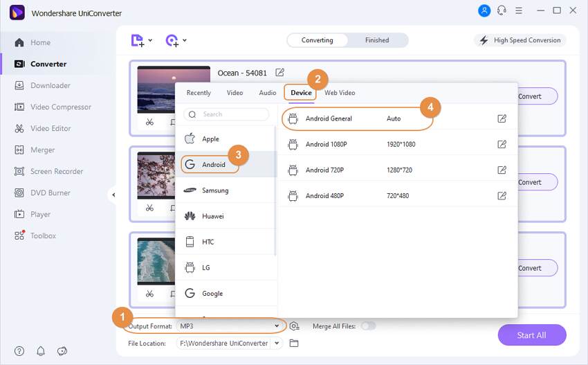Open Video Compressor in sidebar
The image size is (588, 365).
click(x=53, y=107)
